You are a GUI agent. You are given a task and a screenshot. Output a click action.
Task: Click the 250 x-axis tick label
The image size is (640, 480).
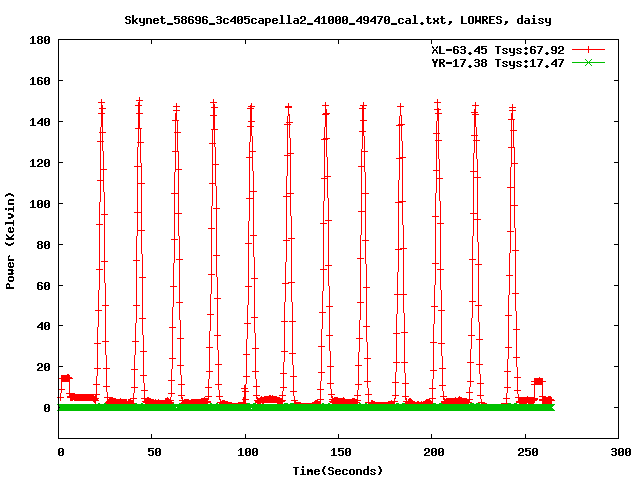[x=527, y=452]
